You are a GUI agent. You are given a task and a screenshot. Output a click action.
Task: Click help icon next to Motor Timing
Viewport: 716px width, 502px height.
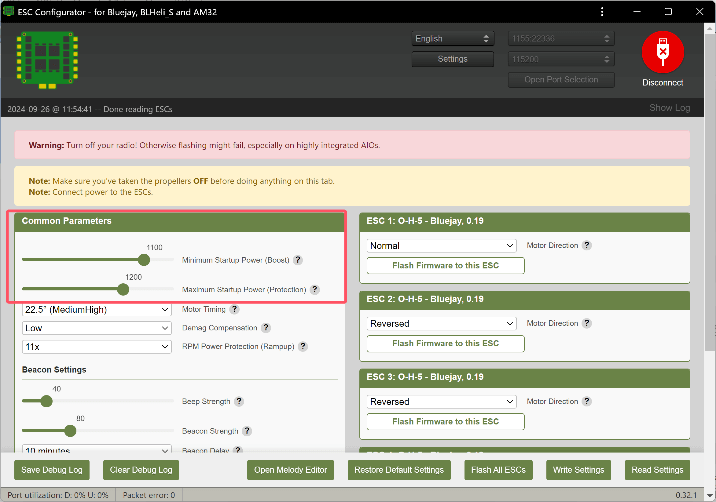[x=237, y=310]
